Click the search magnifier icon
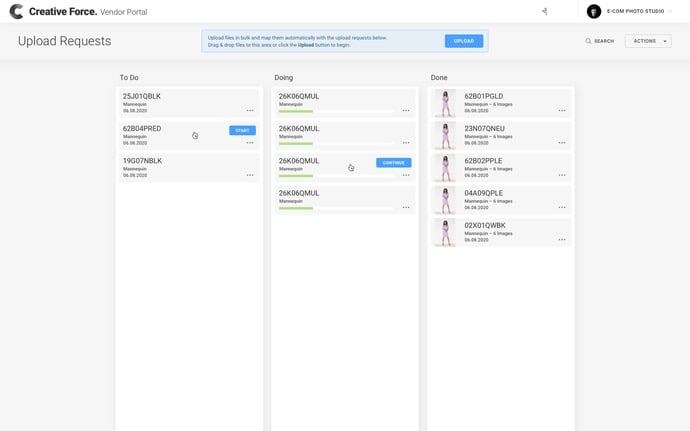 pyautogui.click(x=589, y=41)
